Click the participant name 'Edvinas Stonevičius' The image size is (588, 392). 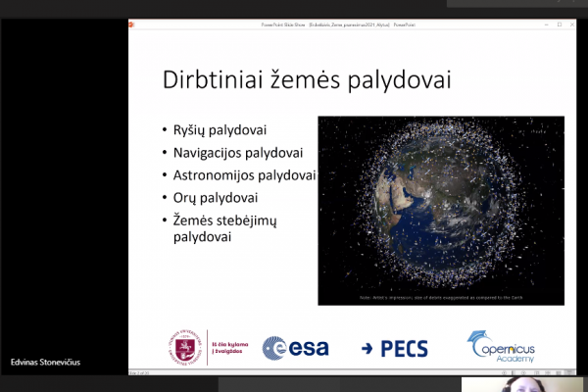(45, 363)
